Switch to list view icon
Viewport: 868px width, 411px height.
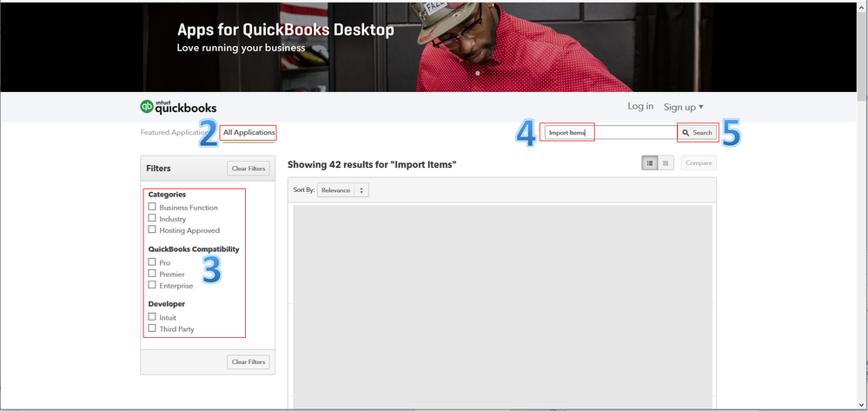coord(650,162)
